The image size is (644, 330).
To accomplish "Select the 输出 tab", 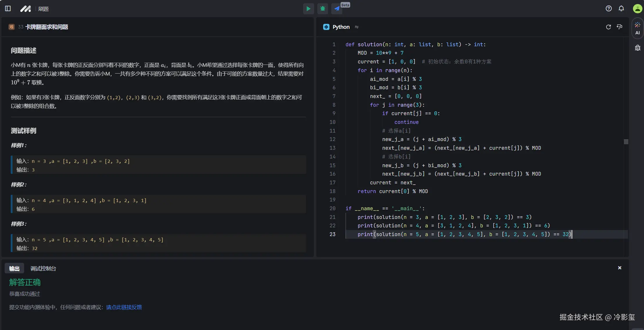I will [x=14, y=268].
